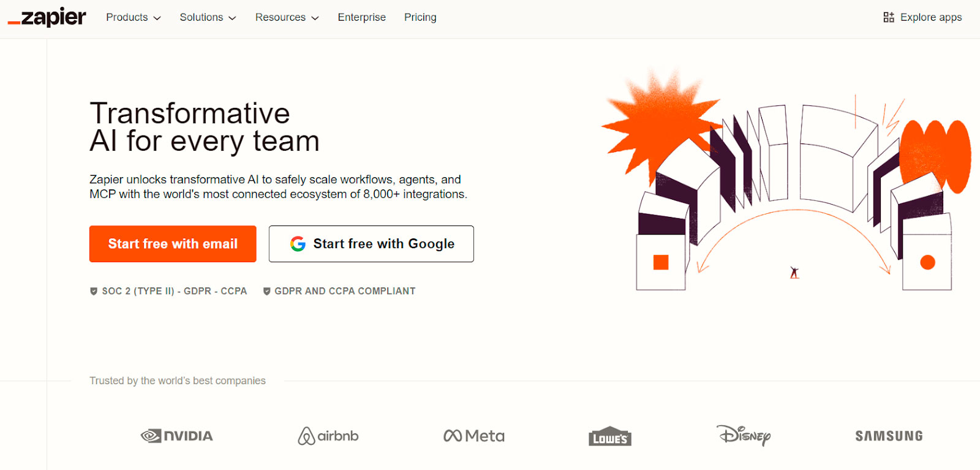Image resolution: width=980 pixels, height=470 pixels.
Task: Expand the Solutions dropdown menu
Action: point(208,17)
